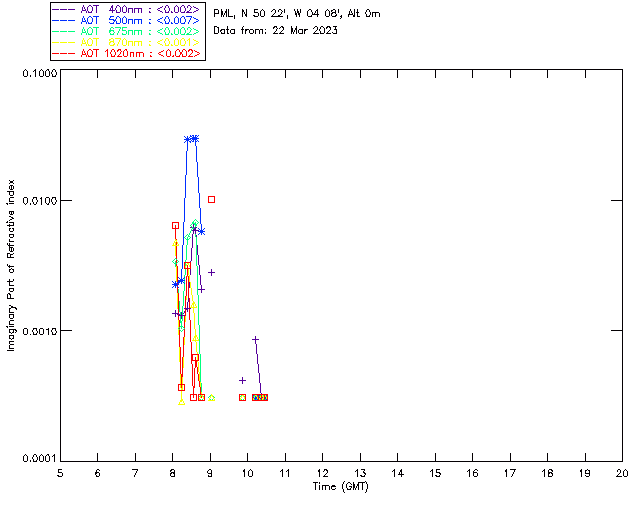Click the x-axis tick label '14'
This screenshot has width=640, height=512.
(398, 473)
